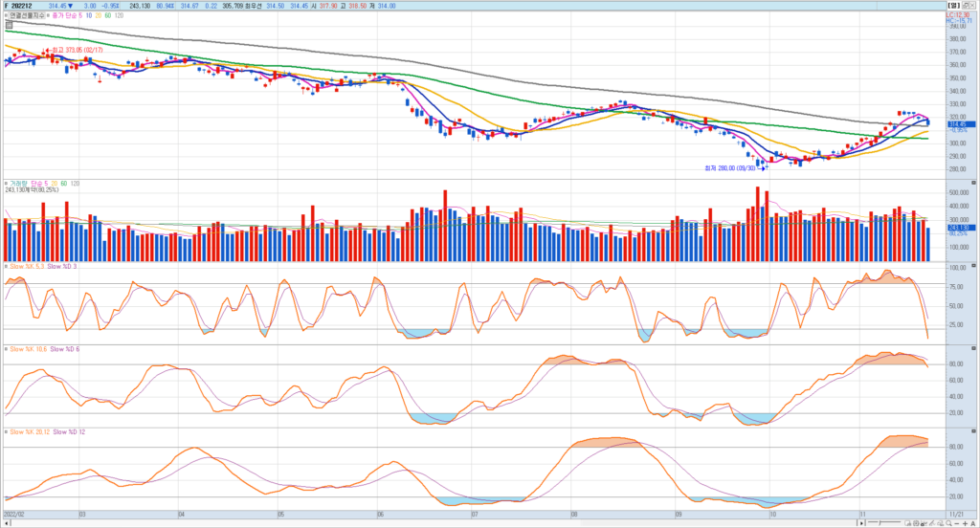Screen dimensions: 980x528
Task: Select the Slow %K 5,3 stochastic label
Action: pyautogui.click(x=25, y=265)
